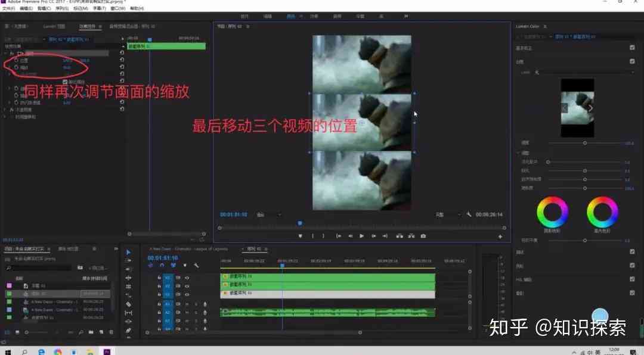
Task: Add a marker from timeline header
Action: click(x=185, y=266)
